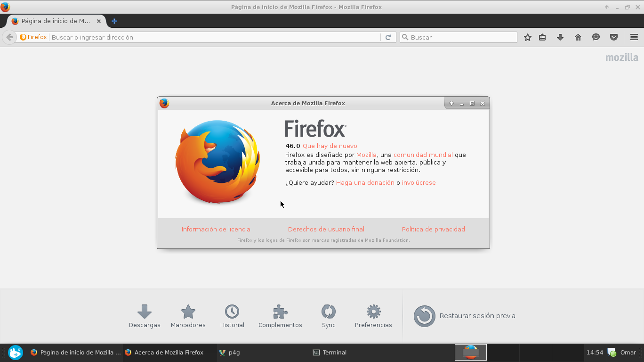
Task: Open the desktop start menu icon in taskbar
Action: [x=16, y=353]
